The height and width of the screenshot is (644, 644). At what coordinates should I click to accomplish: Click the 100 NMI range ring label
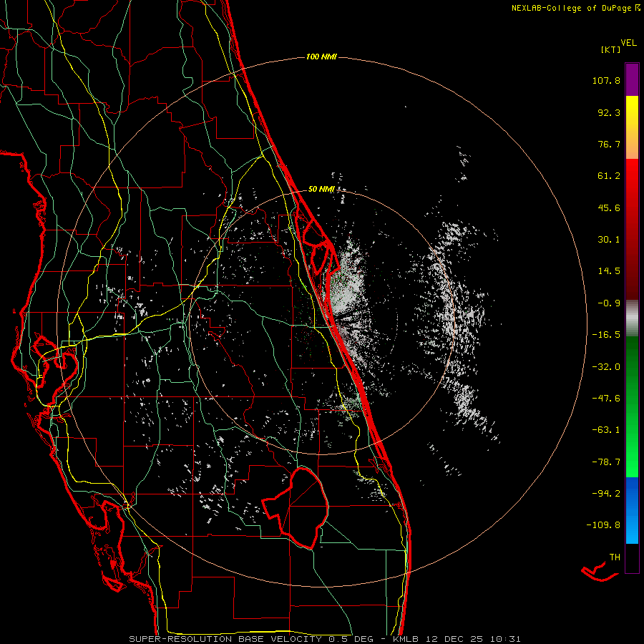click(321, 57)
